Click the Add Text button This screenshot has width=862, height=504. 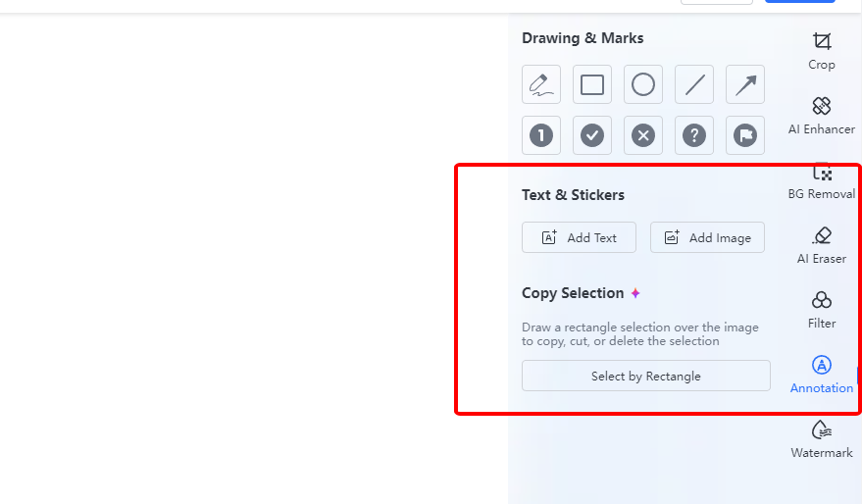[x=579, y=237]
